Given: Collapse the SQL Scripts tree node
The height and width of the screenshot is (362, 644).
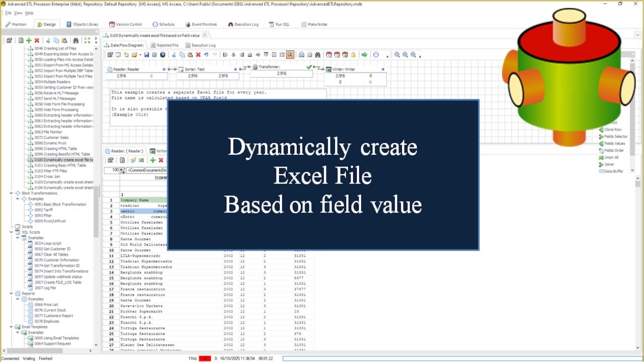Looking at the screenshot, I should tap(12, 232).
